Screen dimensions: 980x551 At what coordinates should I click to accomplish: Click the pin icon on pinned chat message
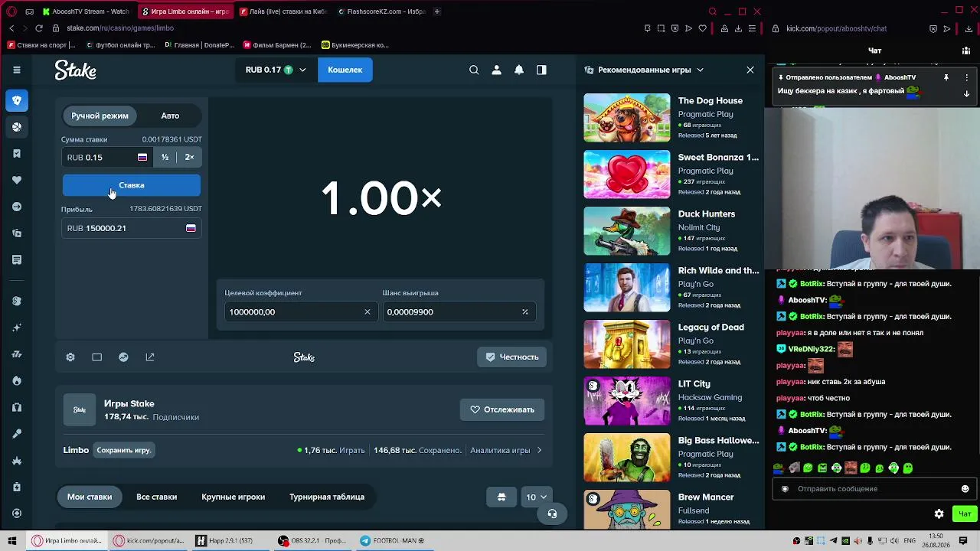pos(946,77)
